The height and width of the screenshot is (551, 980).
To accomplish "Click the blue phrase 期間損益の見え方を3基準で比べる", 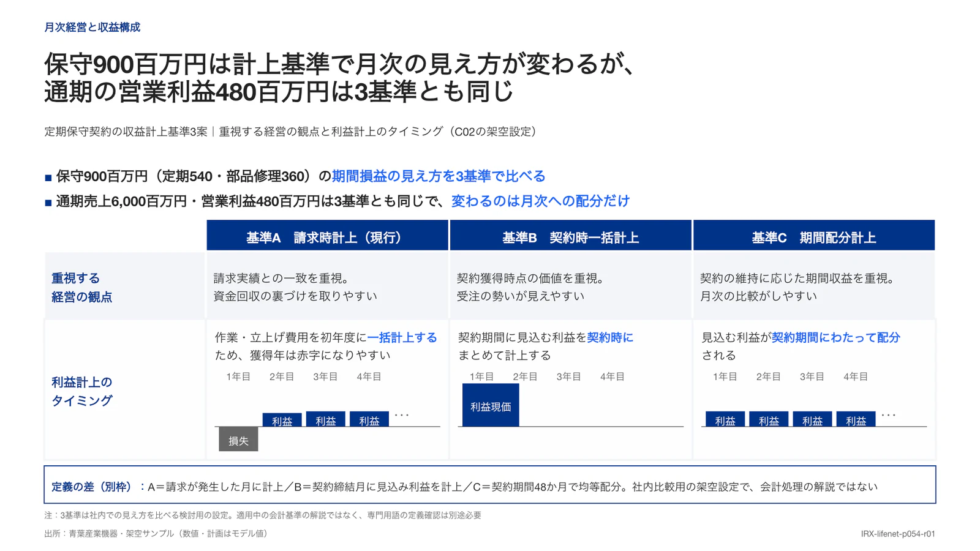I will [x=439, y=176].
